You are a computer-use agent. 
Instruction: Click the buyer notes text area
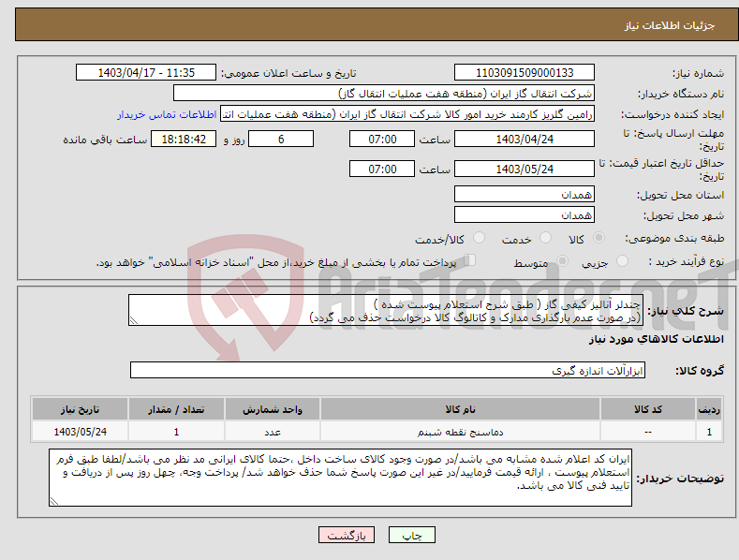tap(340, 478)
